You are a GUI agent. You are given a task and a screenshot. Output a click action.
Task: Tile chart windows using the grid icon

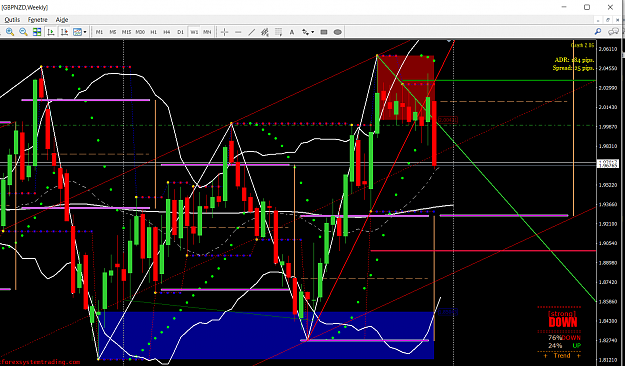coord(37,32)
